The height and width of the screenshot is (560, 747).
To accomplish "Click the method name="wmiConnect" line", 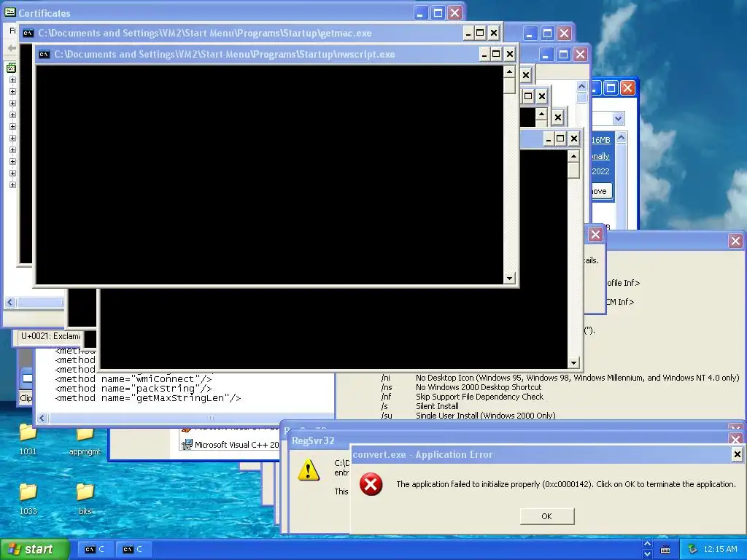I will tap(133, 379).
